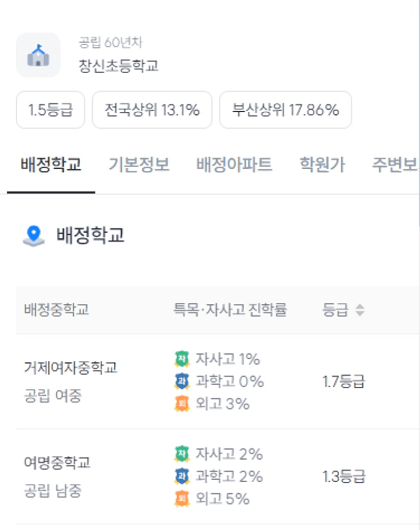Click green 자사고 badge in 거제여자중학교 row
The image size is (420, 530).
182,359
